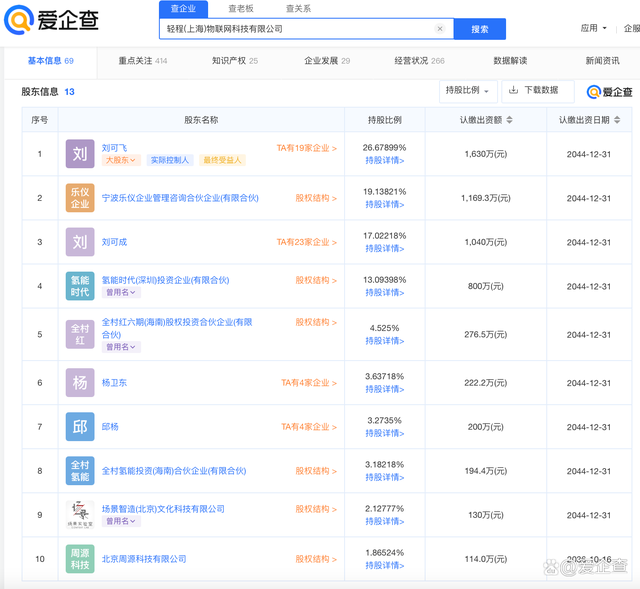Click the blue 搜索 button

[x=480, y=29]
